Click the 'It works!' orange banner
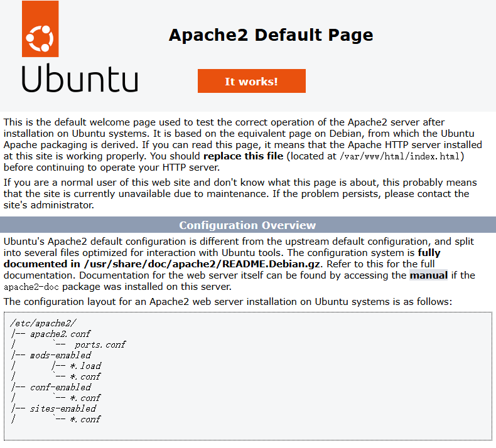 (x=252, y=81)
